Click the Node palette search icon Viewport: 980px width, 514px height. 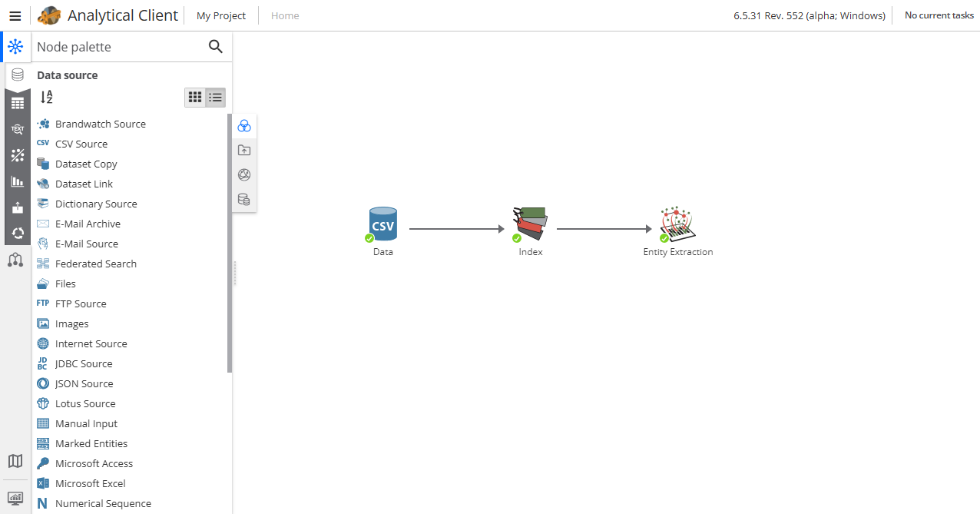point(216,47)
